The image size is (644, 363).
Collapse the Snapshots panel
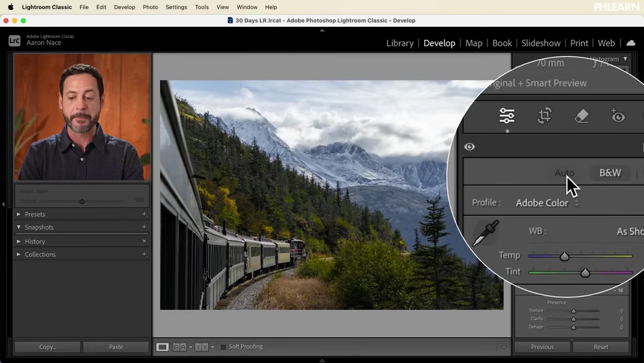[x=19, y=227]
